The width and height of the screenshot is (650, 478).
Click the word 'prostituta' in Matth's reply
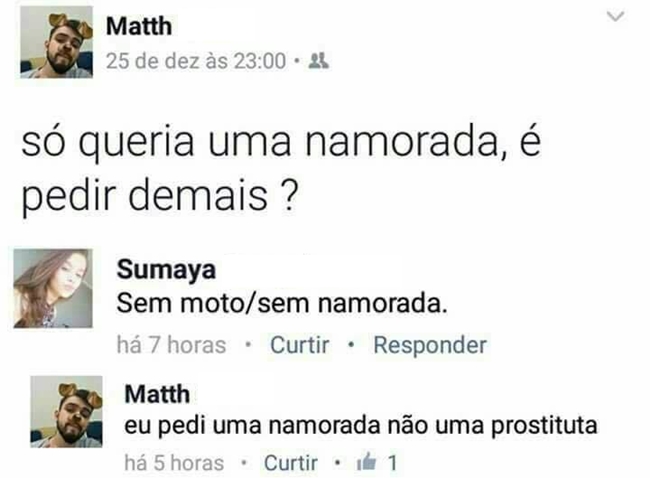(x=544, y=426)
